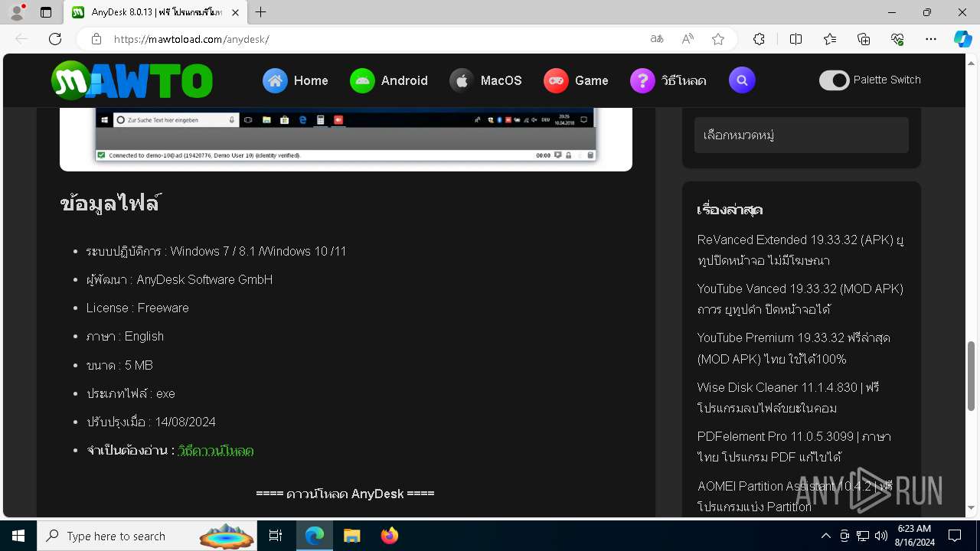Viewport: 980px width, 551px height.
Task: Open the เลือกหมวดหมู่ category dropdown
Action: [802, 135]
